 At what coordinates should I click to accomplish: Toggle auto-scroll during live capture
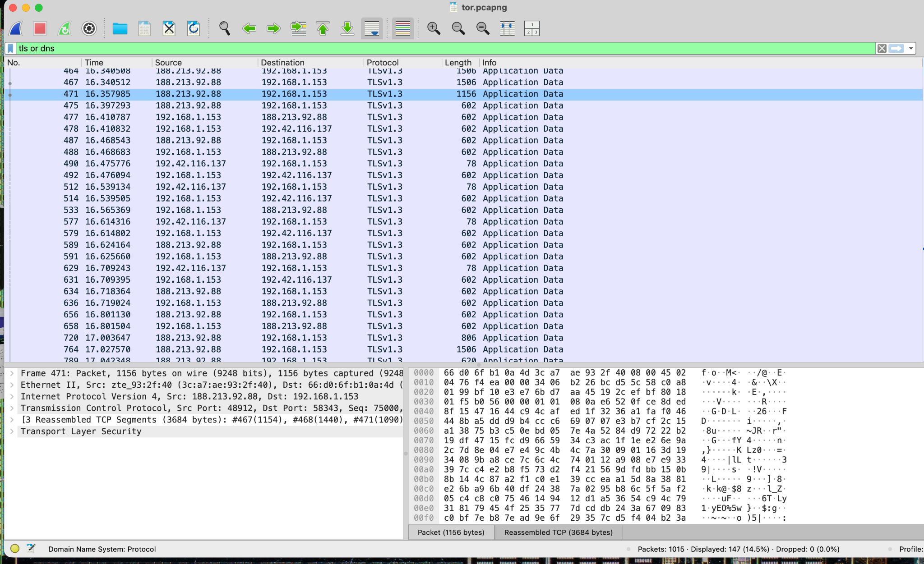point(372,28)
